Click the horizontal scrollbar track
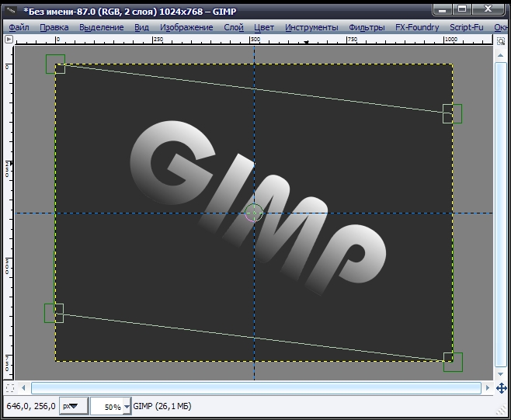The width and height of the screenshot is (511, 420). 255,387
